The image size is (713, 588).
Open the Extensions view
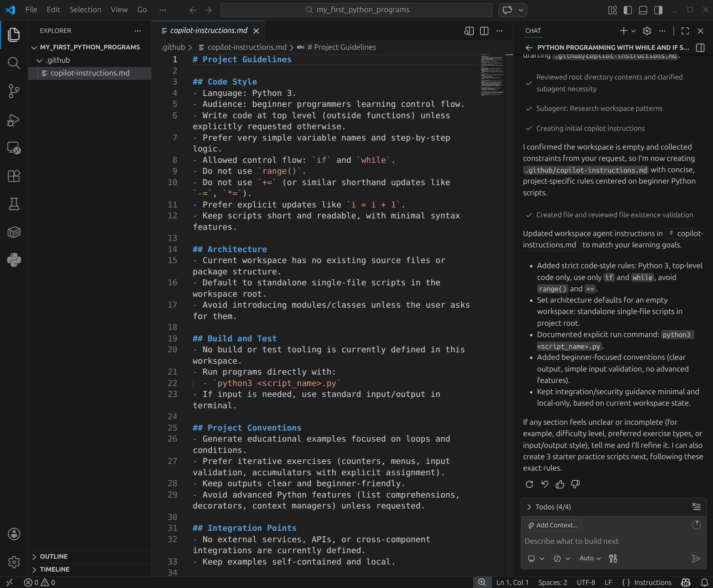(14, 176)
